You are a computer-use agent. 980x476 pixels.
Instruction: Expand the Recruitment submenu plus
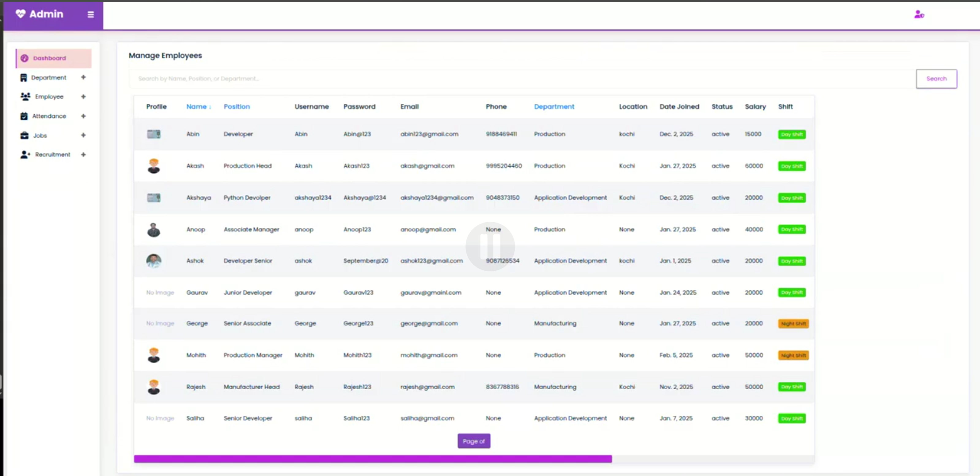point(83,154)
